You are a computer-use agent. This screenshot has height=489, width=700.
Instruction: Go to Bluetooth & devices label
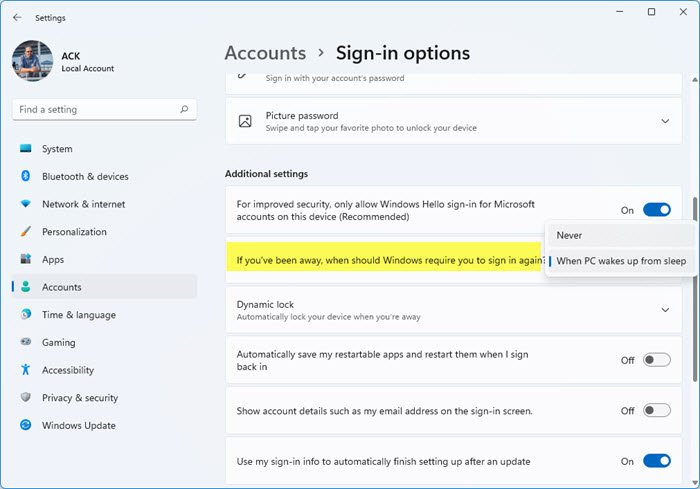[85, 176]
